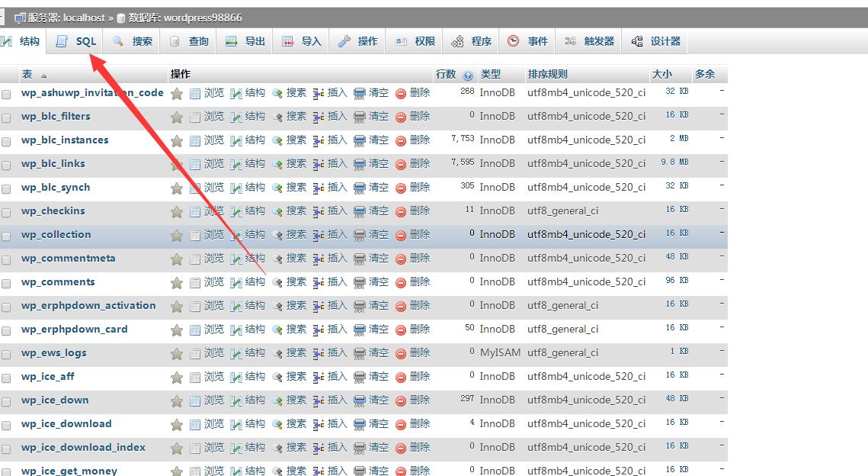This screenshot has width=868, height=476.
Task: Tick the checkbox for wp_collection
Action: pyautogui.click(x=7, y=236)
